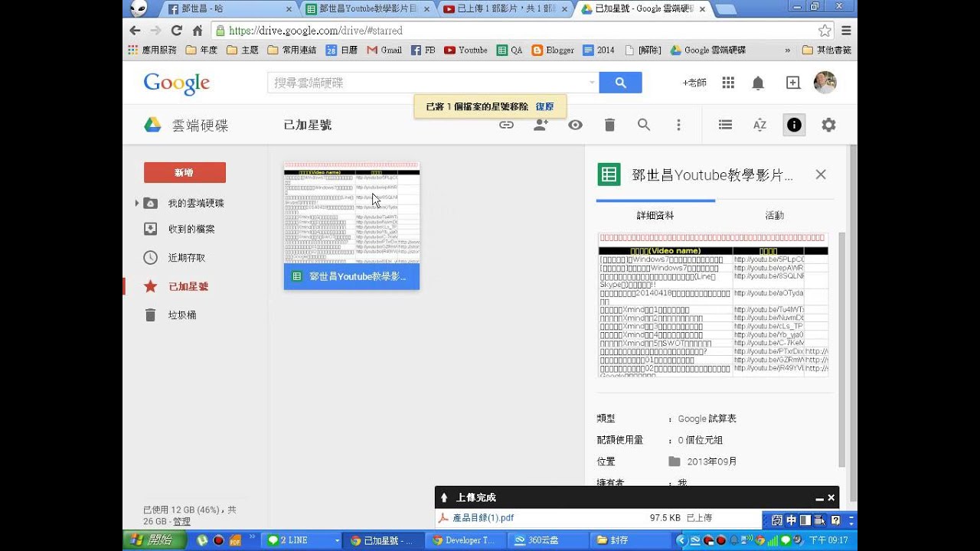This screenshot has height=551, width=980.
Task: Open the Chrome menu
Action: [x=846, y=31]
